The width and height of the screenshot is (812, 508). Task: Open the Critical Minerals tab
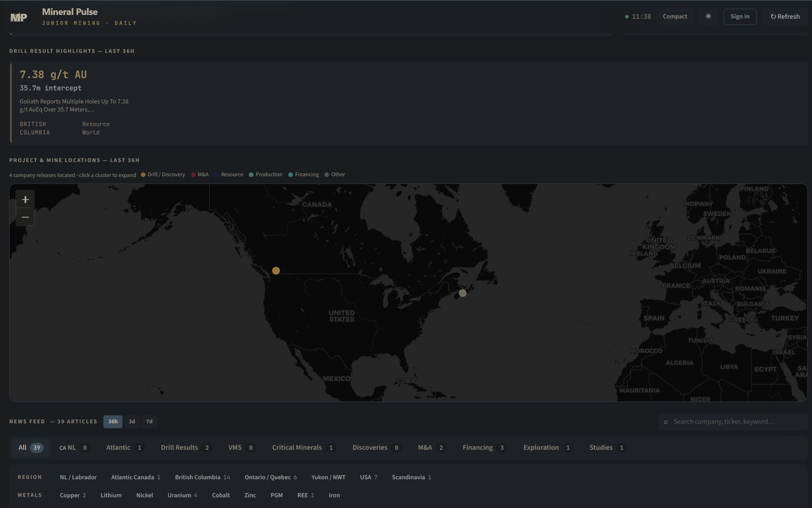[303, 448]
